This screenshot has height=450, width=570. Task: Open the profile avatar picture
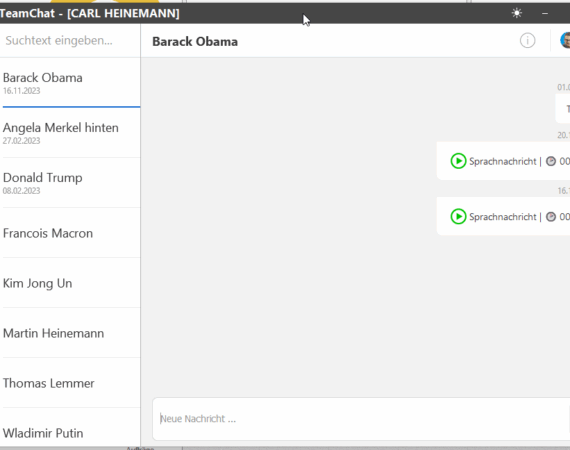(x=565, y=40)
